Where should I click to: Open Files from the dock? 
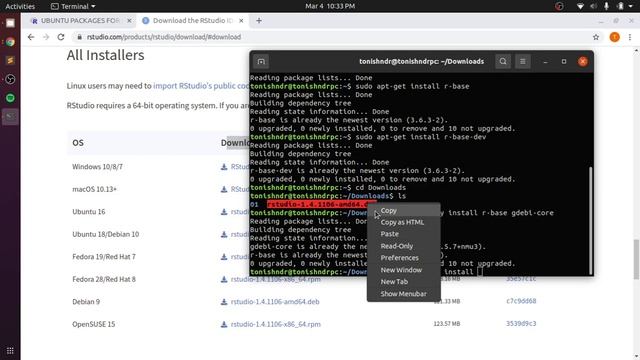10,23
